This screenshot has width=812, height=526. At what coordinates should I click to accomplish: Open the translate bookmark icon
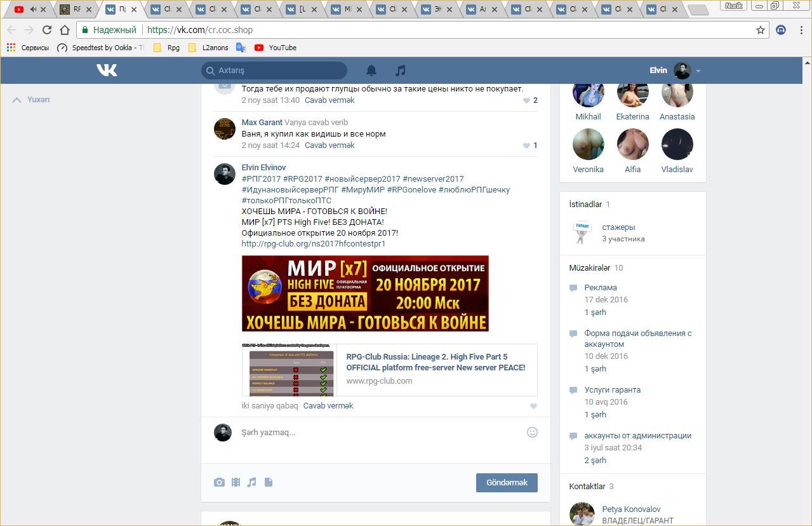point(241,48)
